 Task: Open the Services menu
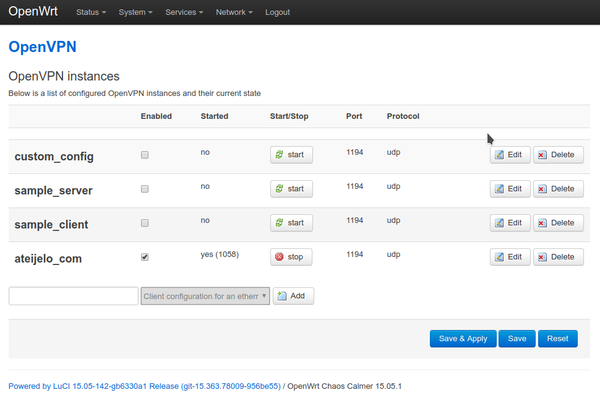184,12
